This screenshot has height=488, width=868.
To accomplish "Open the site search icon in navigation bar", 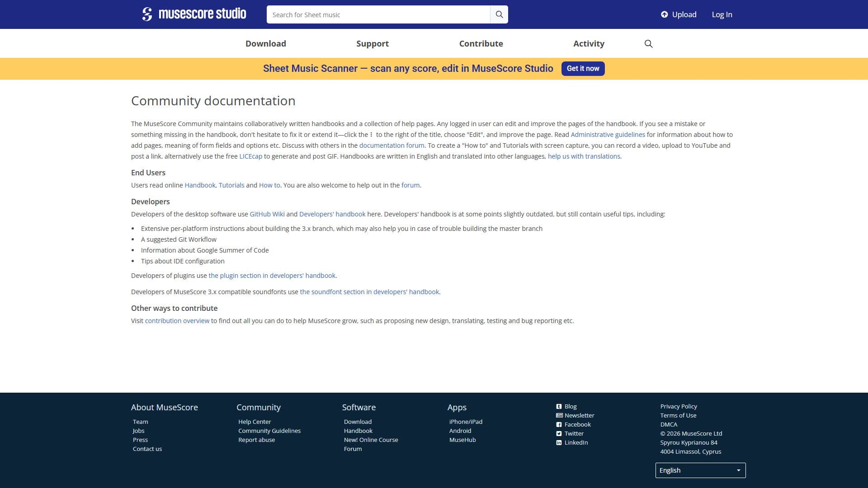I will [648, 44].
